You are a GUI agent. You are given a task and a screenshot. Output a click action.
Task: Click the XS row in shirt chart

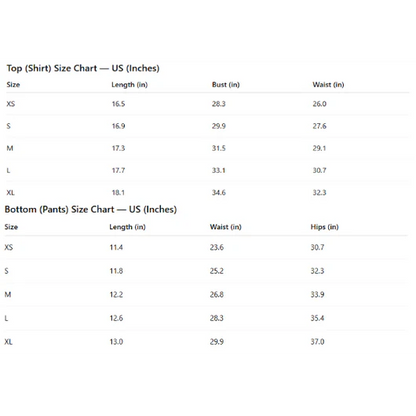pyautogui.click(x=208, y=104)
